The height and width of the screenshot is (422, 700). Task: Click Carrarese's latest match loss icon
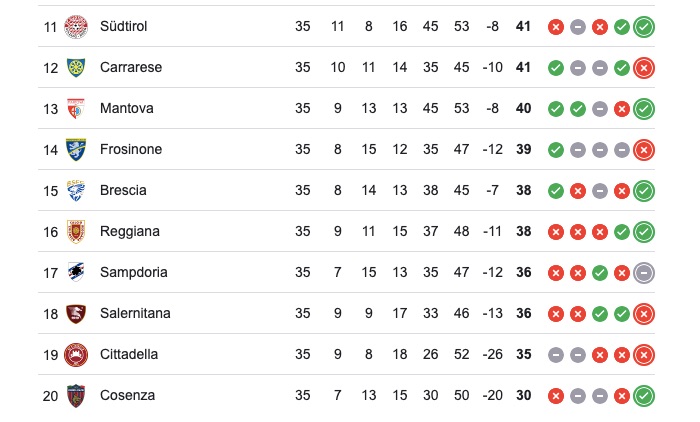pyautogui.click(x=644, y=67)
